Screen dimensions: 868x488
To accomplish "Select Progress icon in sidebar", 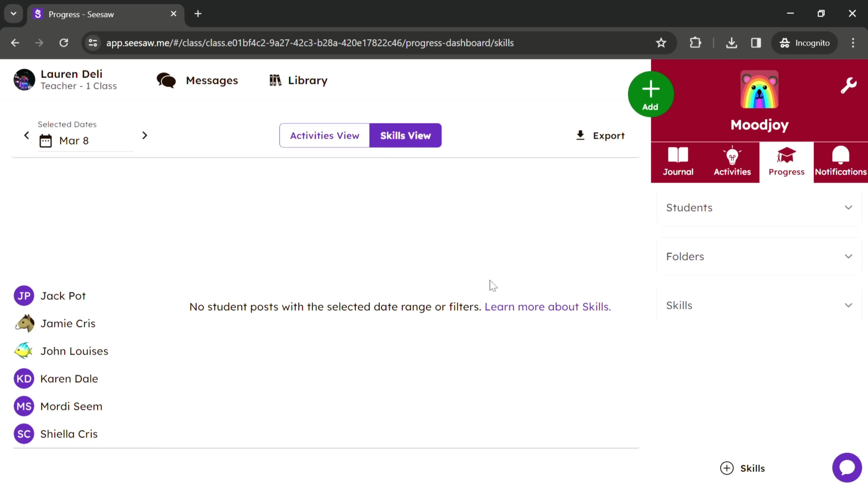I will pyautogui.click(x=786, y=161).
